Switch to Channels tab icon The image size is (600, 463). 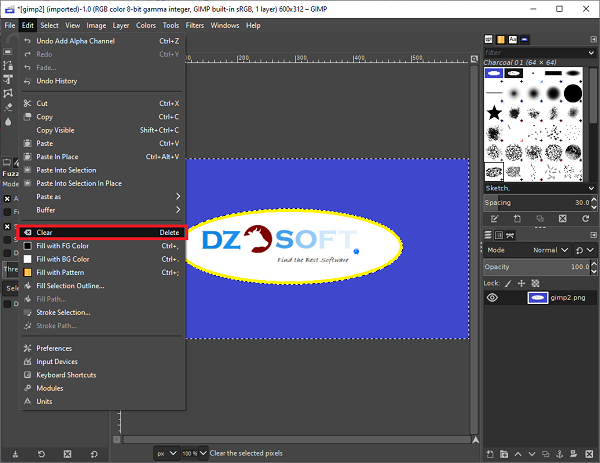[x=499, y=235]
